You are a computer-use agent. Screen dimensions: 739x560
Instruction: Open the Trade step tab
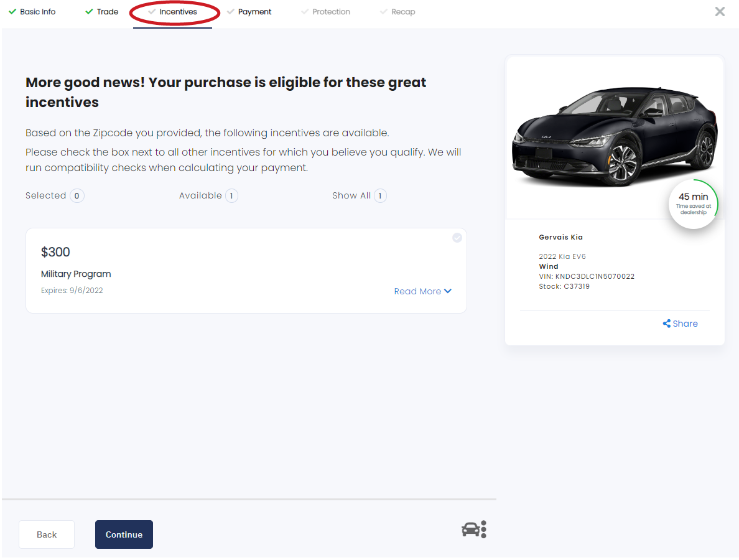[102, 12]
